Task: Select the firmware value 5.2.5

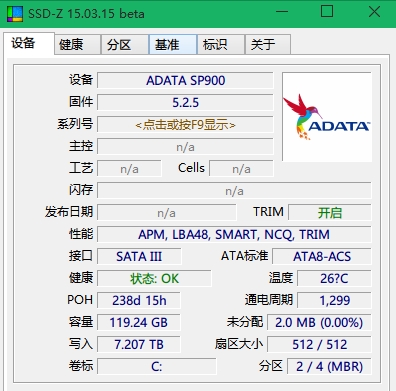Action: click(185, 103)
